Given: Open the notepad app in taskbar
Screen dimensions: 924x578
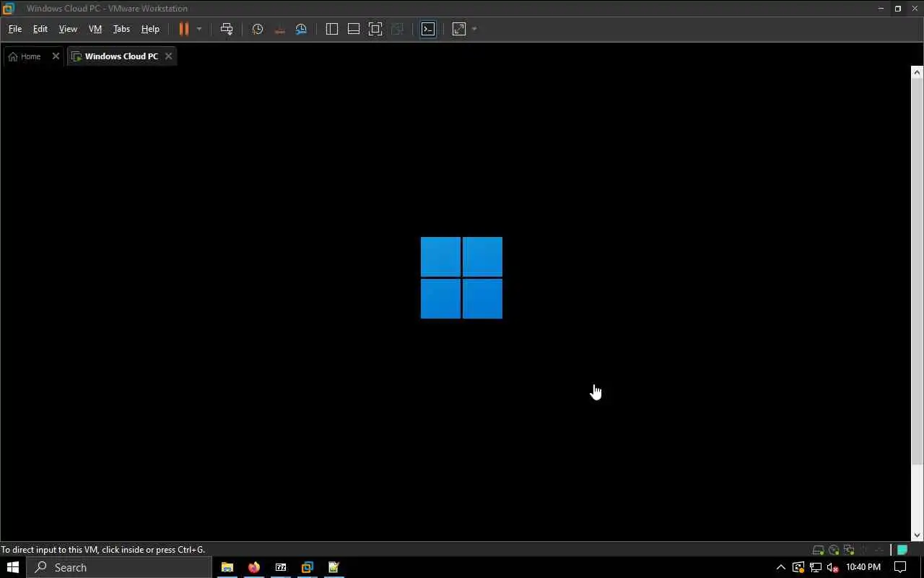Looking at the screenshot, I should point(334,567).
